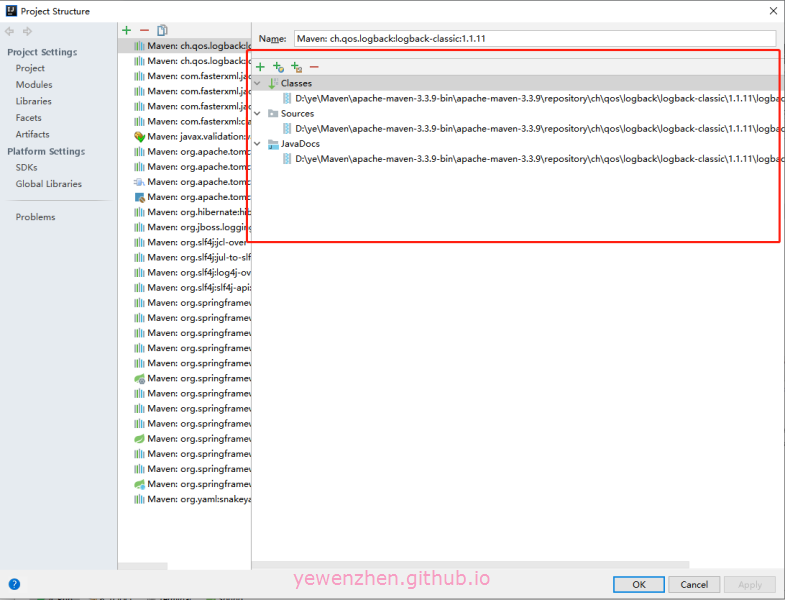Screen dimensions: 785x600
Task: Open the Artifacts settings page
Action: [x=32, y=134]
